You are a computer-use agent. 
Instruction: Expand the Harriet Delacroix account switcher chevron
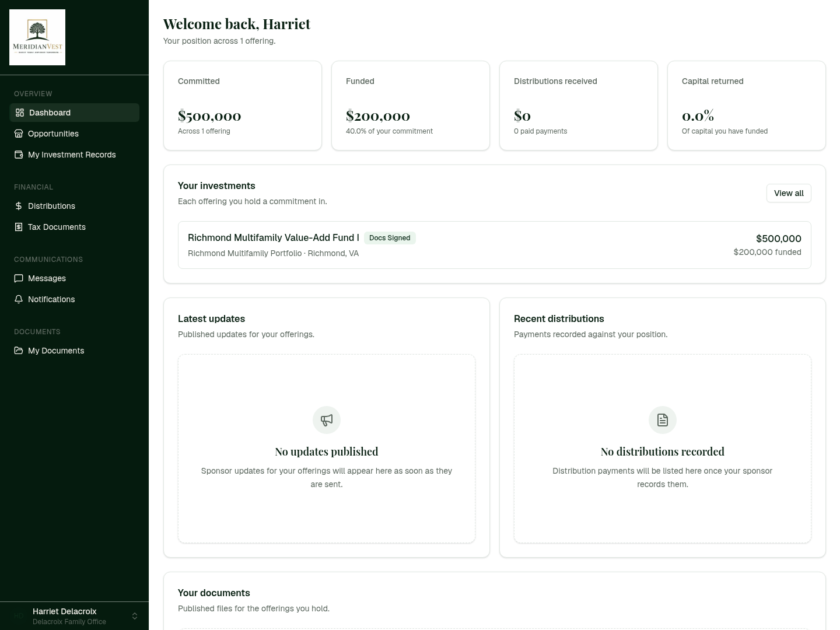pyautogui.click(x=135, y=616)
